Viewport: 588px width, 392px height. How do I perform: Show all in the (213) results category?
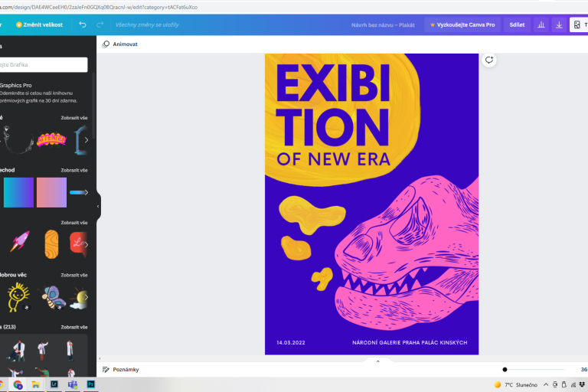pos(74,328)
